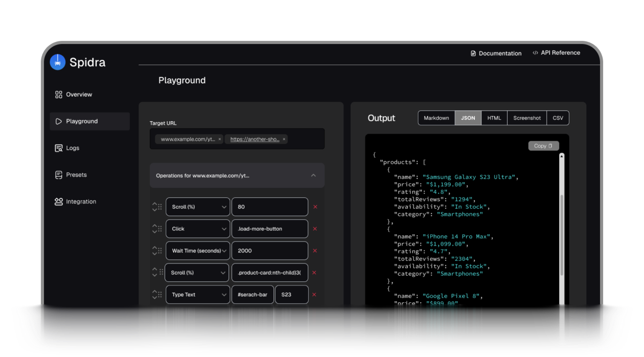Copy the JSON output
Viewport: 644px width, 357px height.
[x=543, y=146]
